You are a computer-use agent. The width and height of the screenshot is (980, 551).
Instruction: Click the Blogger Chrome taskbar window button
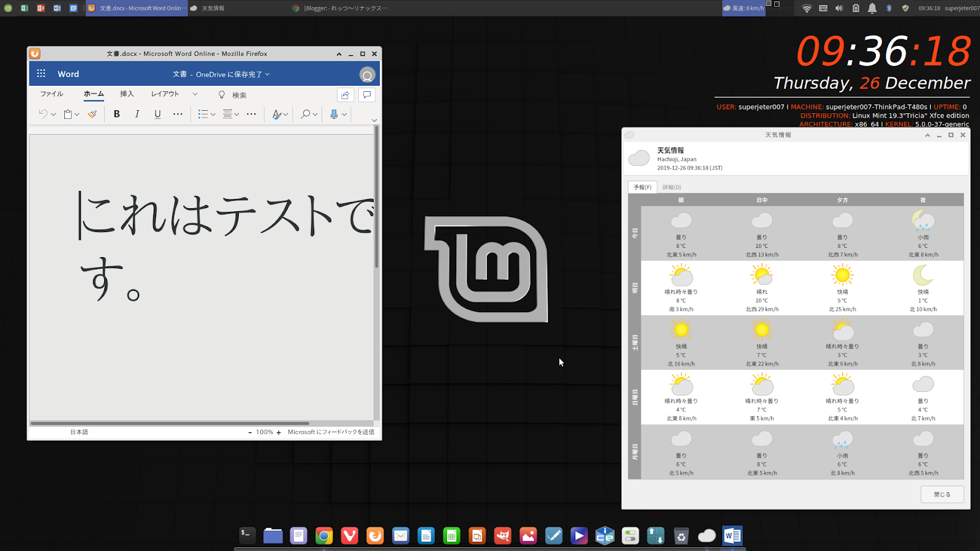[x=340, y=8]
